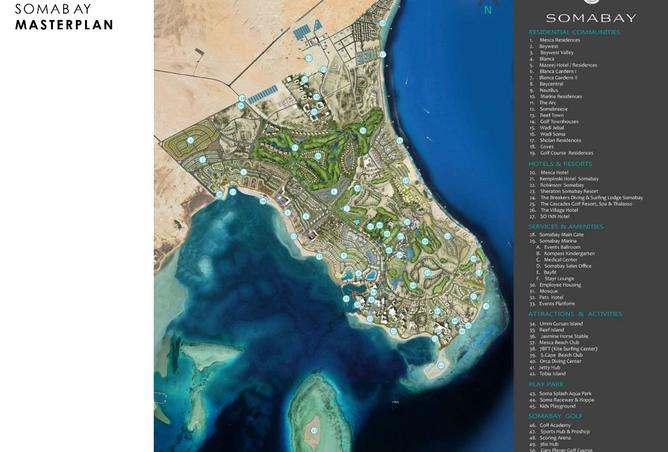Select legend entry Jasmine Horse Stable
Image resolution: width=668 pixels, height=452 pixels.
pyautogui.click(x=559, y=336)
